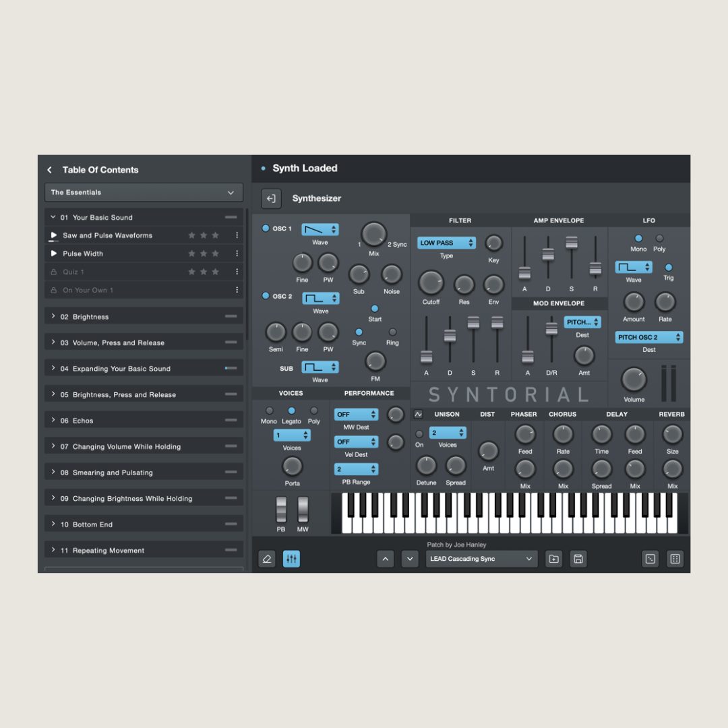
Task: Open the Vel Dest dropdown
Action: point(356,442)
